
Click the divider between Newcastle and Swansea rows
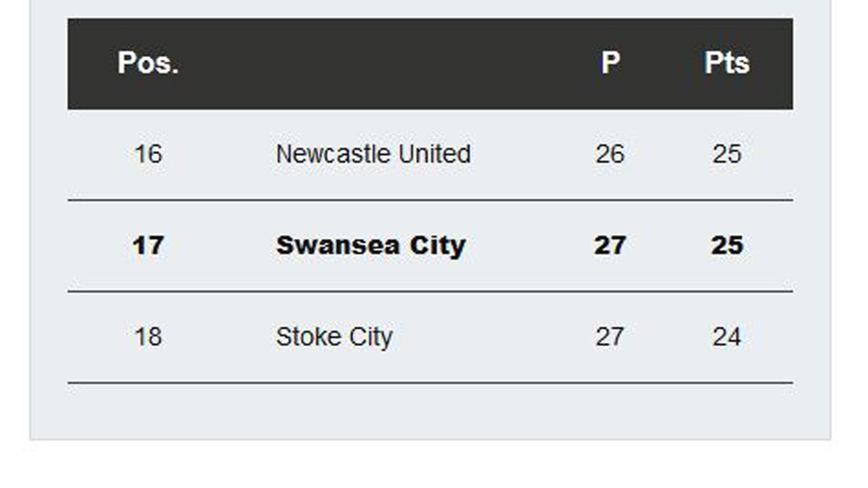(x=430, y=200)
